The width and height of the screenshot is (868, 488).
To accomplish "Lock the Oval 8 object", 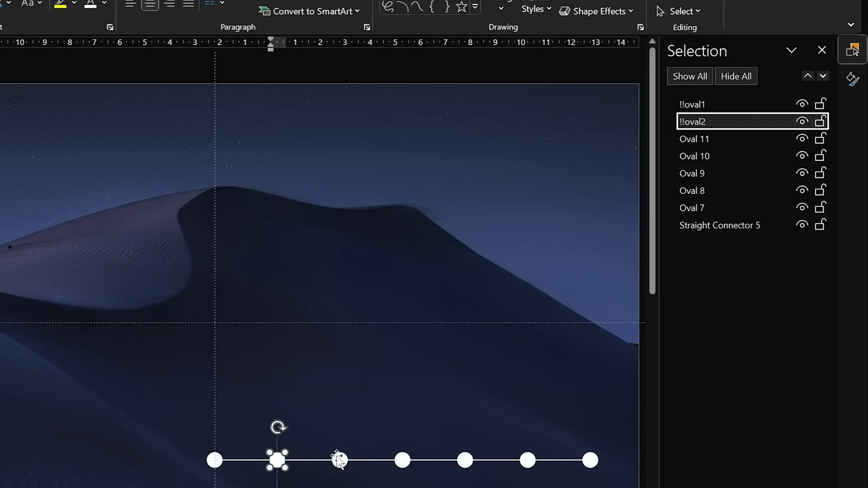I will pyautogui.click(x=821, y=189).
